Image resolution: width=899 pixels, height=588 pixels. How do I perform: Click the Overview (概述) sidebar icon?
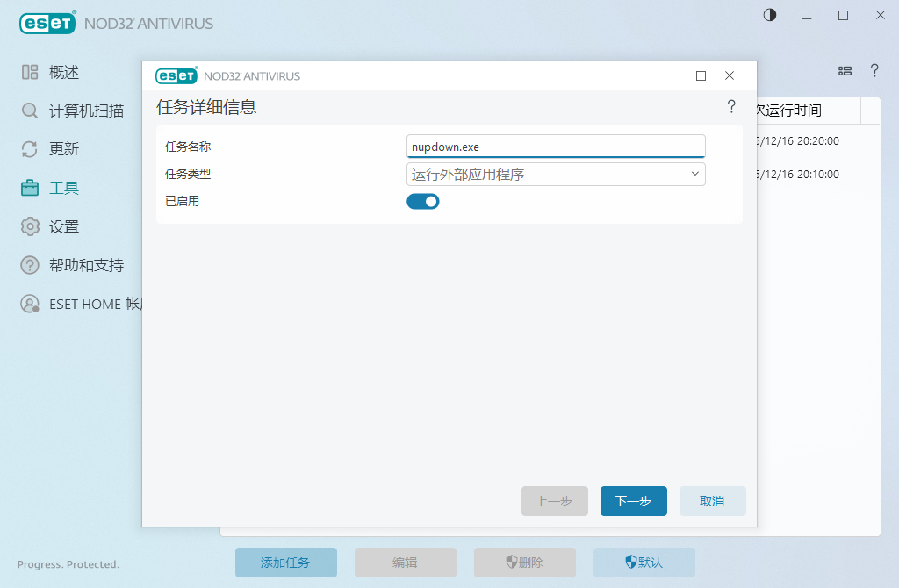[30, 72]
